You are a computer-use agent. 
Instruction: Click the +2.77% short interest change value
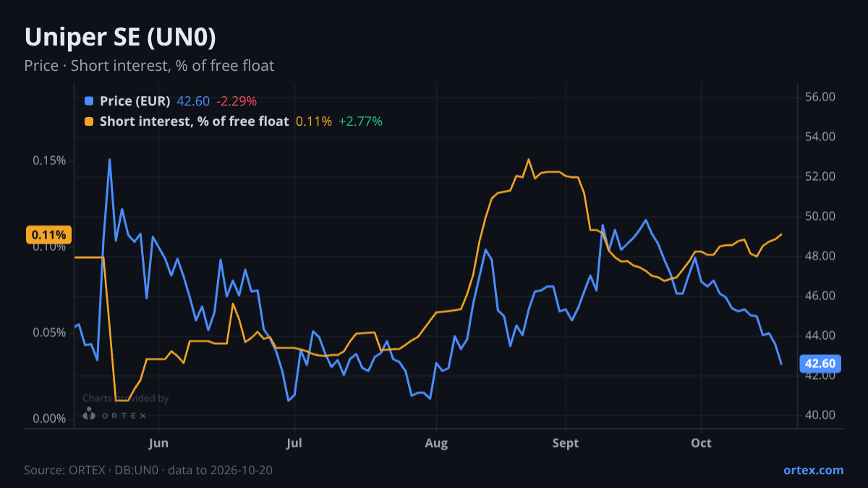coord(361,121)
